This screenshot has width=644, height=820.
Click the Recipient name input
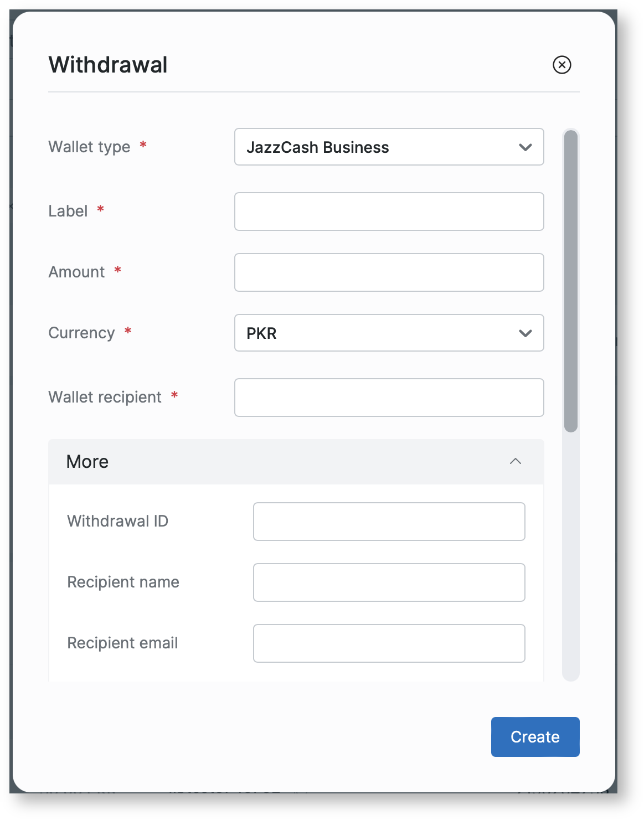[389, 582]
